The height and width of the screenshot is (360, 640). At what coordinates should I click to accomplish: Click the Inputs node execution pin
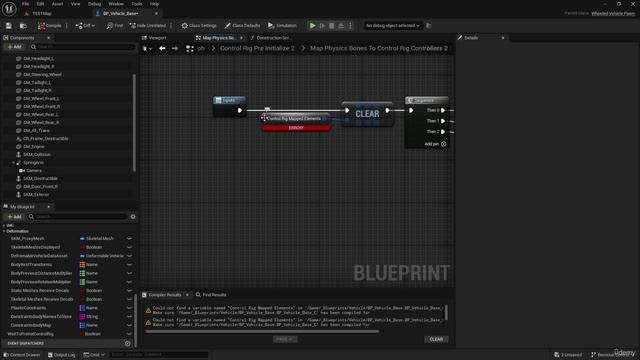pos(240,110)
